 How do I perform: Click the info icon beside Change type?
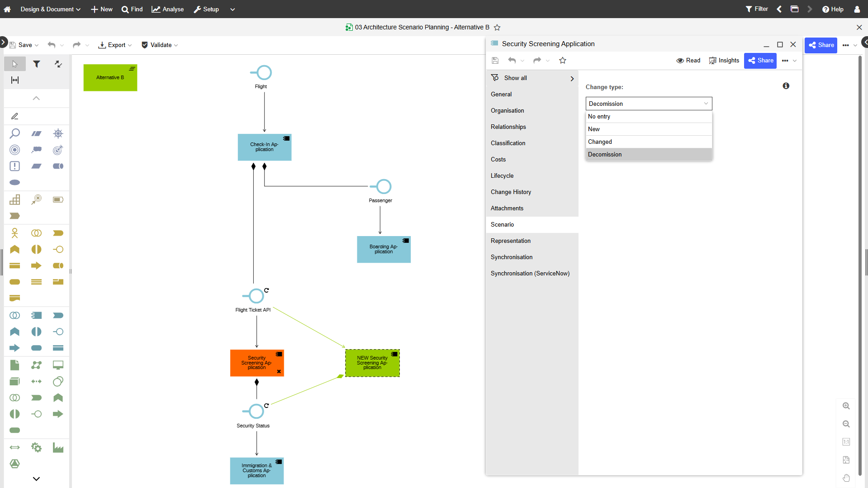[786, 86]
